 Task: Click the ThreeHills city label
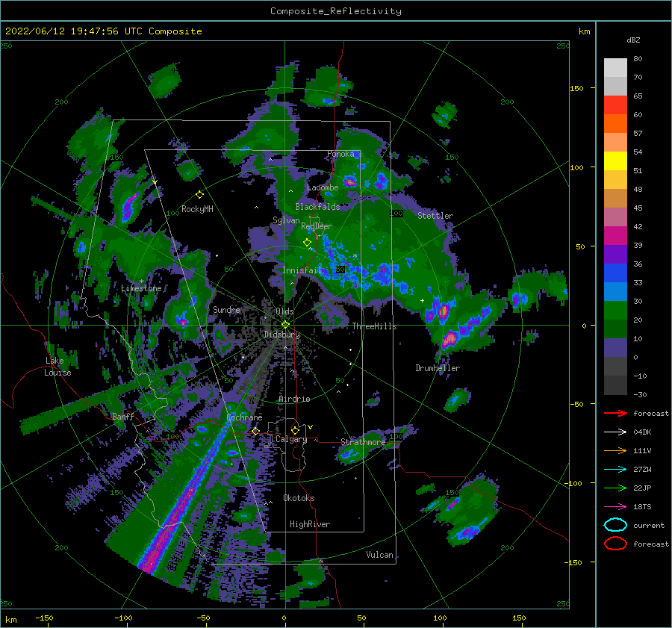(374, 326)
